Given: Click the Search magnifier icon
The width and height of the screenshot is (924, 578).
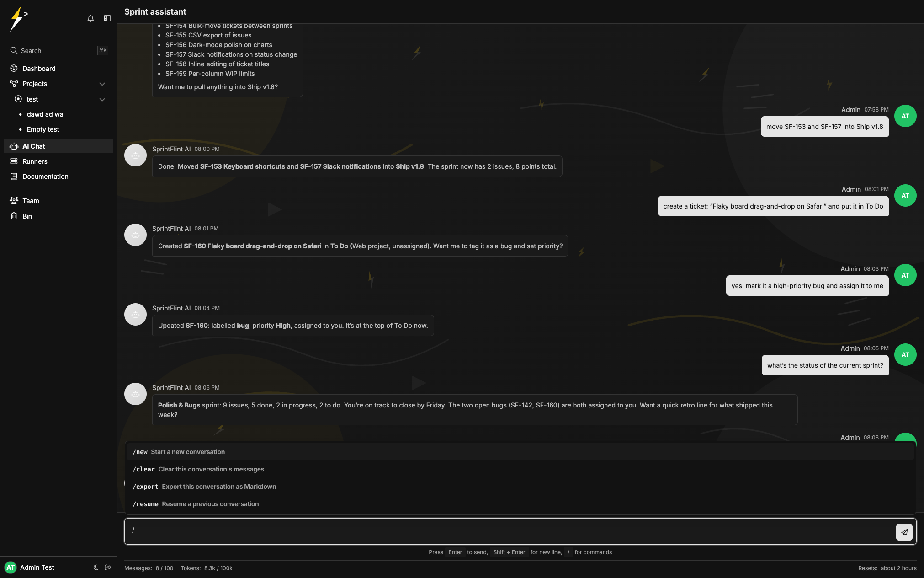Looking at the screenshot, I should [x=14, y=50].
